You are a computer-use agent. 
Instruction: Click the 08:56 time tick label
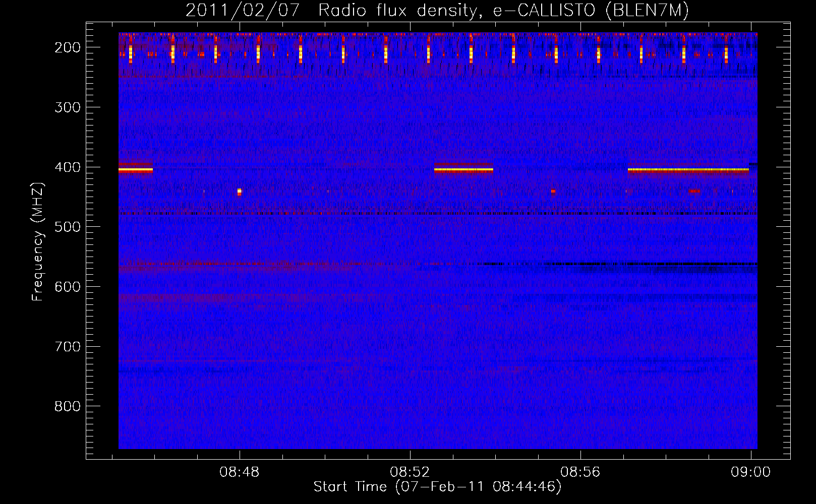point(580,472)
